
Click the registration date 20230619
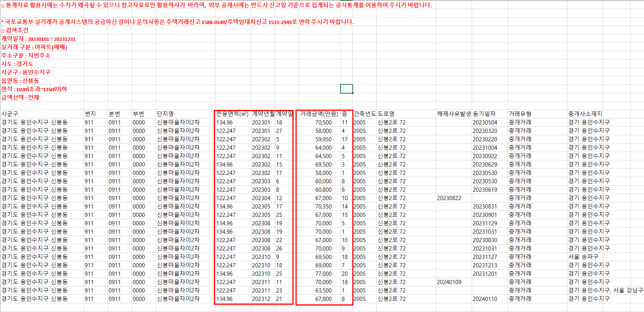tap(490, 190)
